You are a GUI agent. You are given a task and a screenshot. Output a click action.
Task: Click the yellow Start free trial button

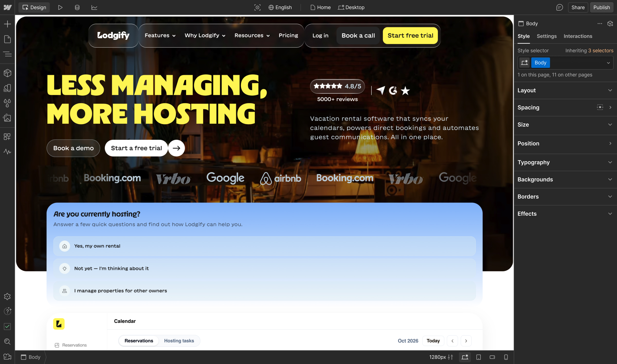(410, 35)
